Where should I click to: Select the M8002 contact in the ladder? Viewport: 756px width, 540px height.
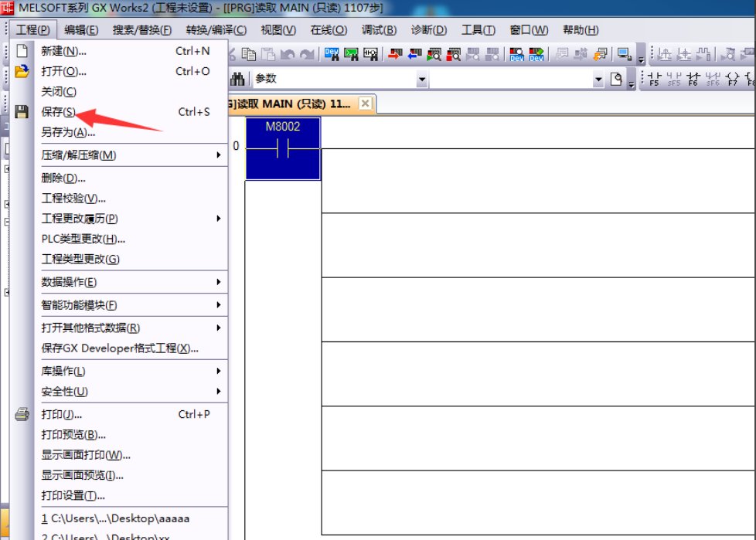pyautogui.click(x=283, y=148)
